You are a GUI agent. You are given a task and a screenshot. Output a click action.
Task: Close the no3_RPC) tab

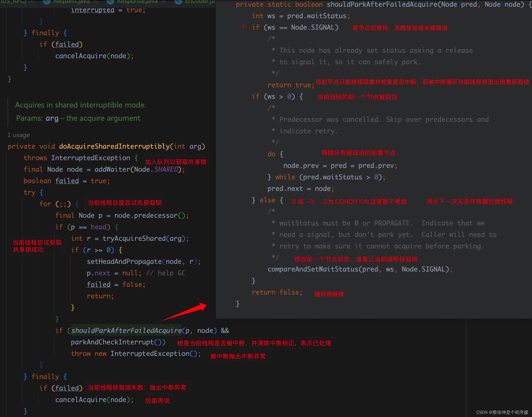32,2
